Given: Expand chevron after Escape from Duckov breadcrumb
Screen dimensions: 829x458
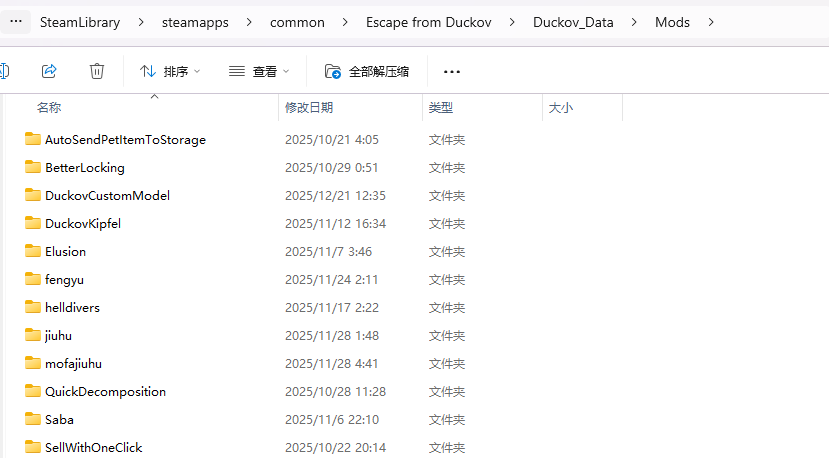Looking at the screenshot, I should point(510,22).
